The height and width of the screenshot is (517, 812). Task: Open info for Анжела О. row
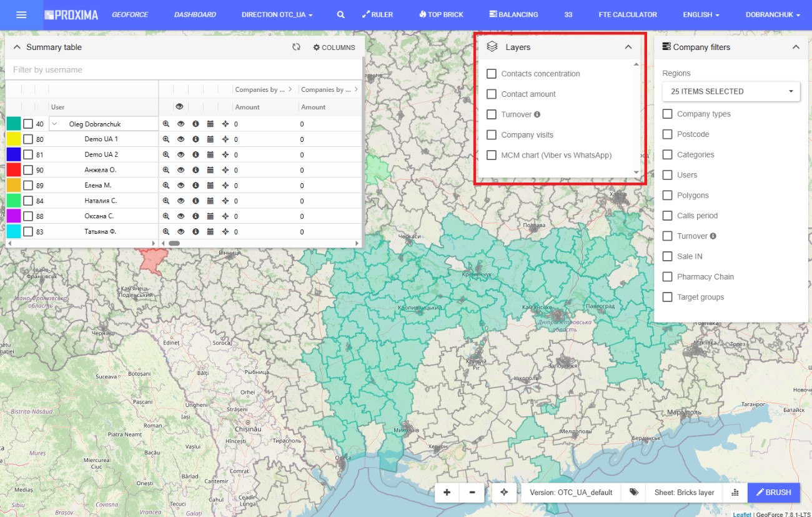coord(196,170)
